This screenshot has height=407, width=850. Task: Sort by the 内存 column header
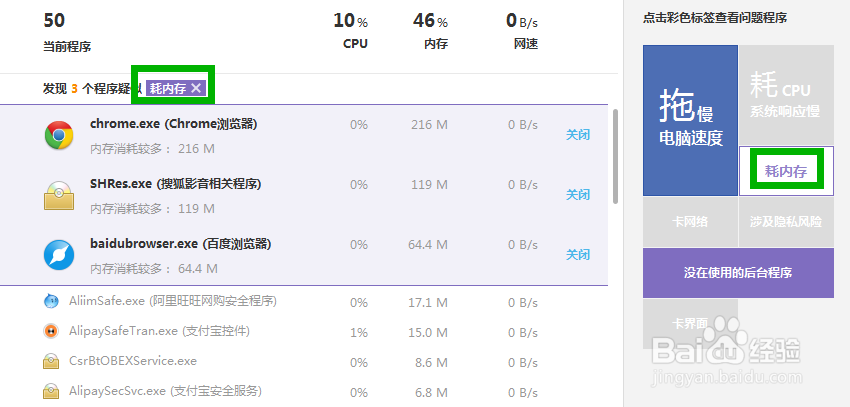(x=436, y=44)
